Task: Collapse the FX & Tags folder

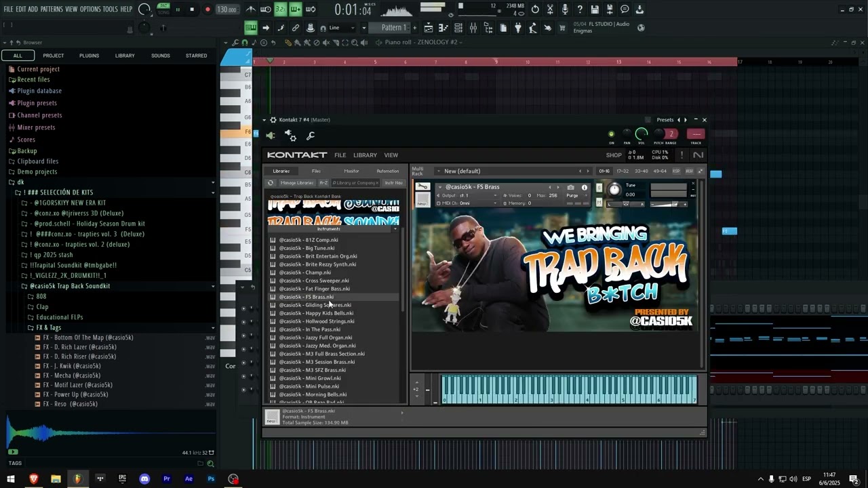Action: 49,328
